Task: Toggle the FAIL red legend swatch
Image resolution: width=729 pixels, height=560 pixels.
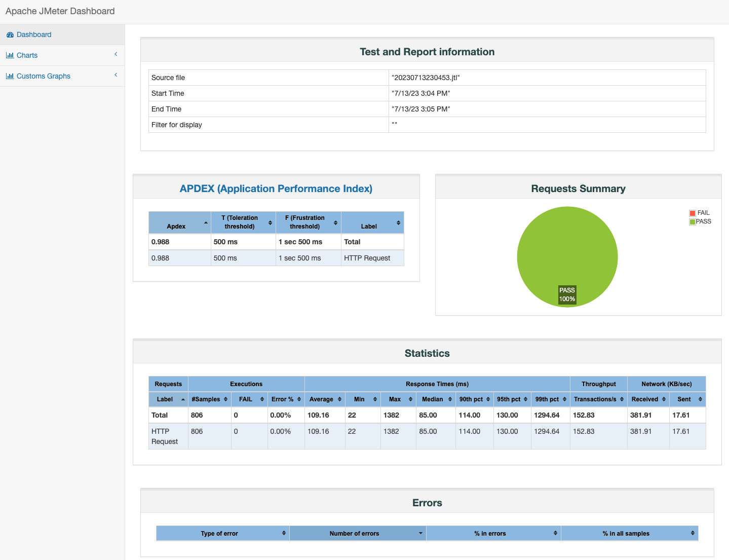Action: pos(693,213)
